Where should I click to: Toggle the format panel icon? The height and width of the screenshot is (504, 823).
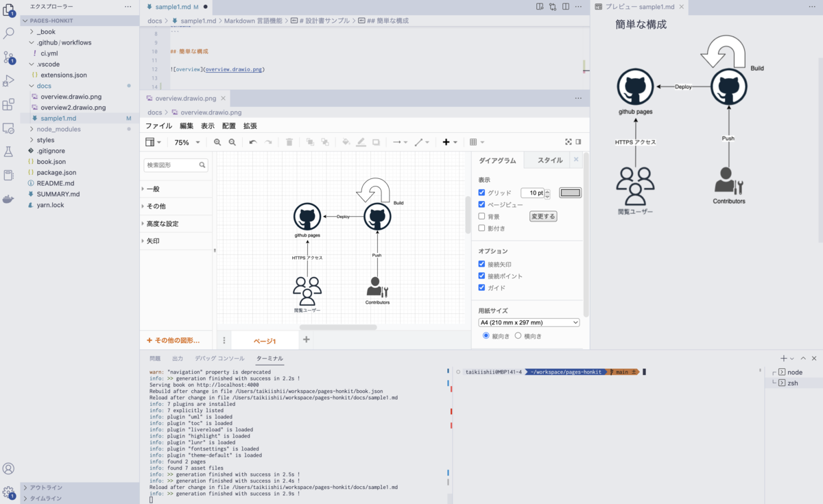pyautogui.click(x=578, y=142)
